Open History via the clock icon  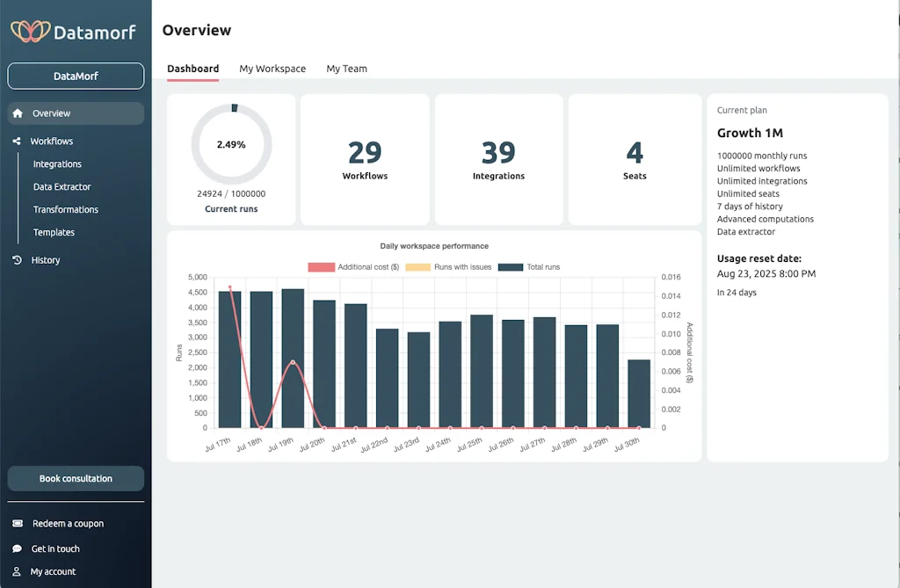click(x=18, y=260)
